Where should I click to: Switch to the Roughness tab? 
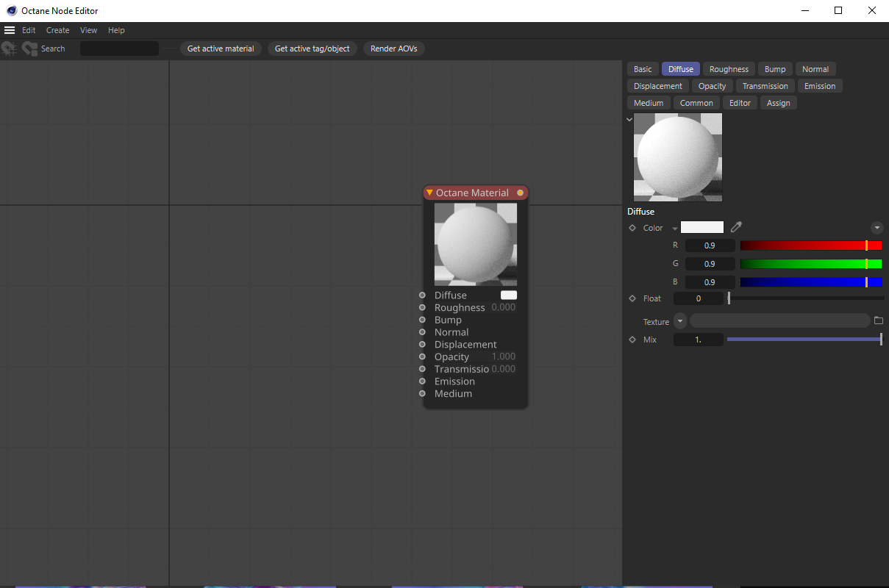coord(729,69)
